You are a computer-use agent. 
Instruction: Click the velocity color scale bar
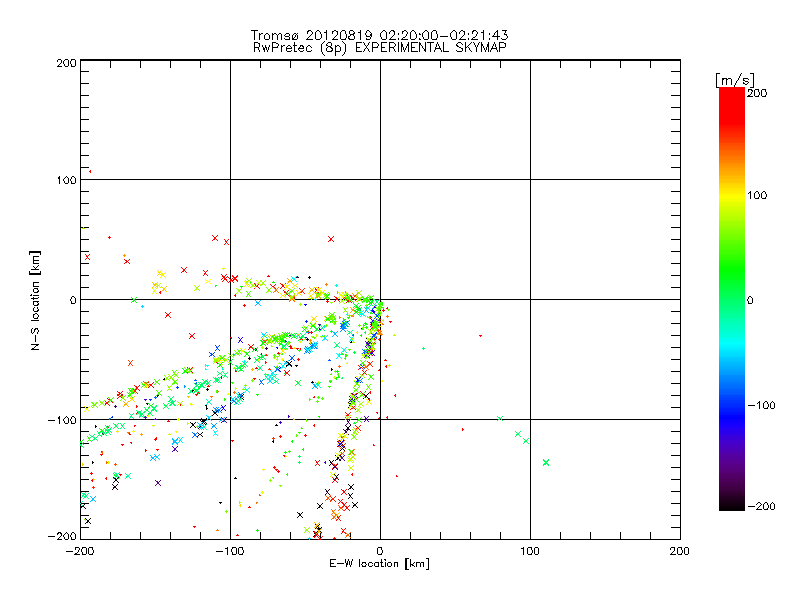tap(732, 299)
